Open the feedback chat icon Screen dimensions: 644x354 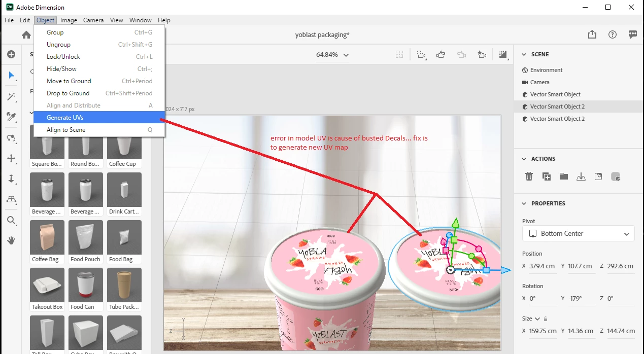point(633,34)
